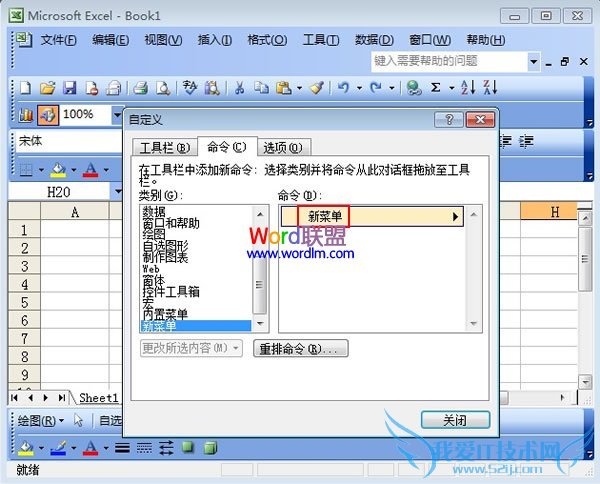
Task: Select the 窗口和帮助 category
Action: coord(196,223)
